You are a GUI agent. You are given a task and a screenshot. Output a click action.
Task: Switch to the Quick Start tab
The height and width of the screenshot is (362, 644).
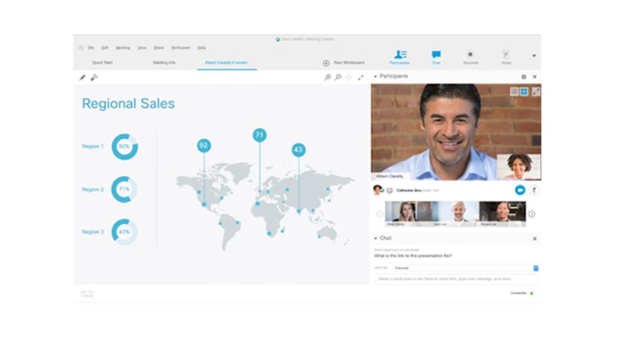coord(103,63)
